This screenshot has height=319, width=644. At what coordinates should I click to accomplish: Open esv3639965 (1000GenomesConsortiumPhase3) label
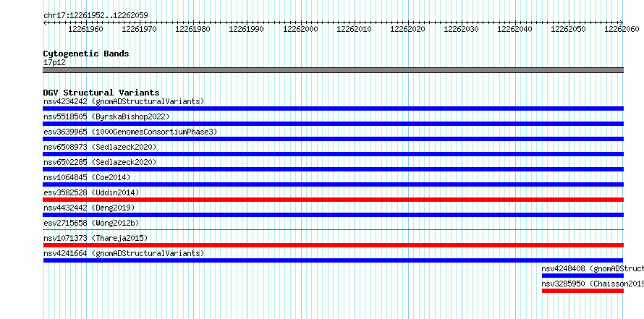point(130,132)
